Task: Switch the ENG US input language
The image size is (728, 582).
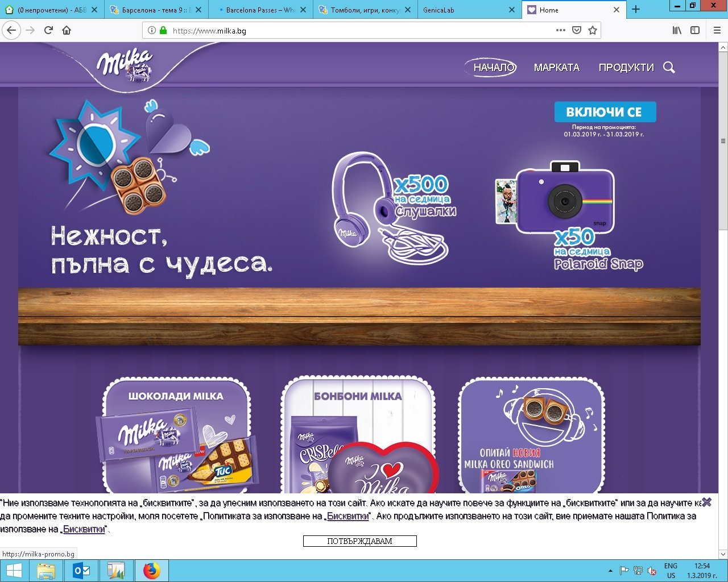Action: click(671, 571)
